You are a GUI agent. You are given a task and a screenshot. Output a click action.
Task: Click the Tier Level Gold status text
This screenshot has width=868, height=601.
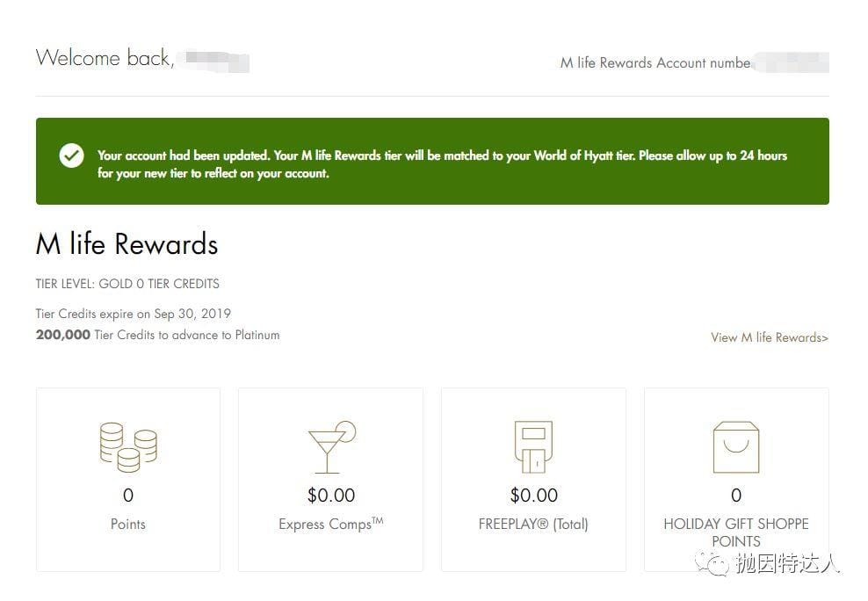coord(127,284)
